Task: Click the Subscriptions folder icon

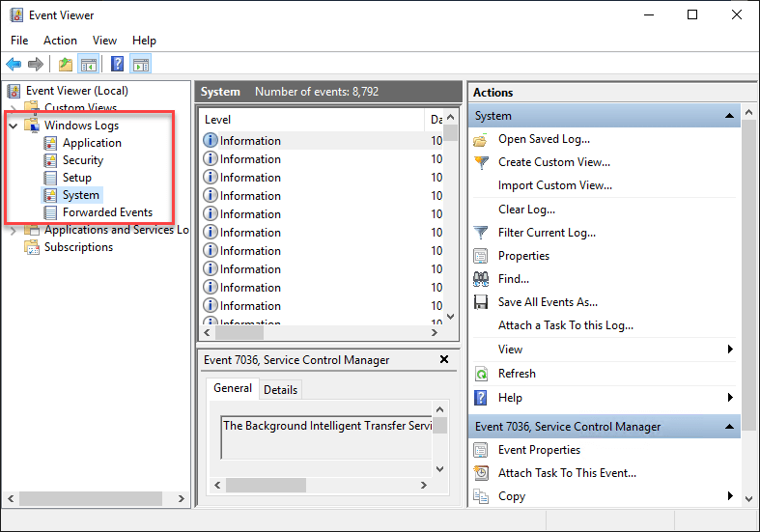Action: 32,247
